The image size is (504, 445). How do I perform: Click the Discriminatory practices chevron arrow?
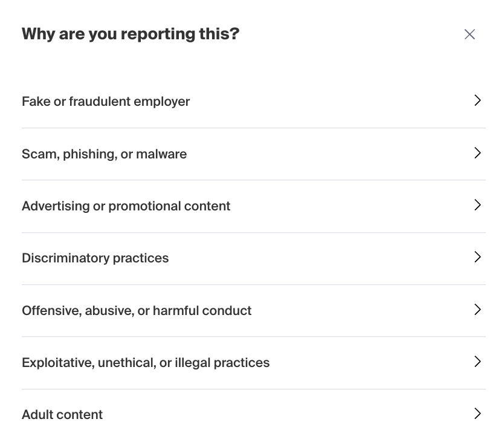pos(477,258)
